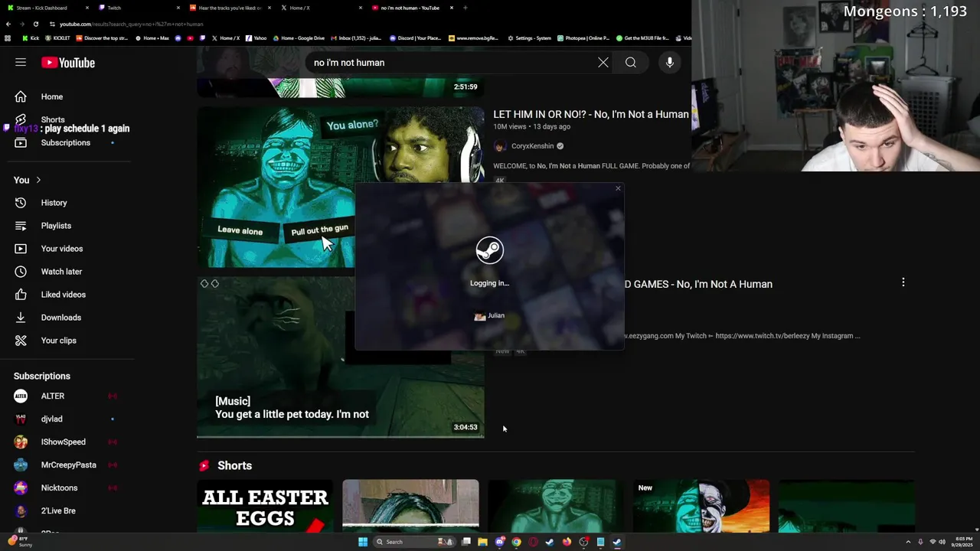Open the CoryxKenshin channel name
The height and width of the screenshot is (551, 980).
click(532, 146)
